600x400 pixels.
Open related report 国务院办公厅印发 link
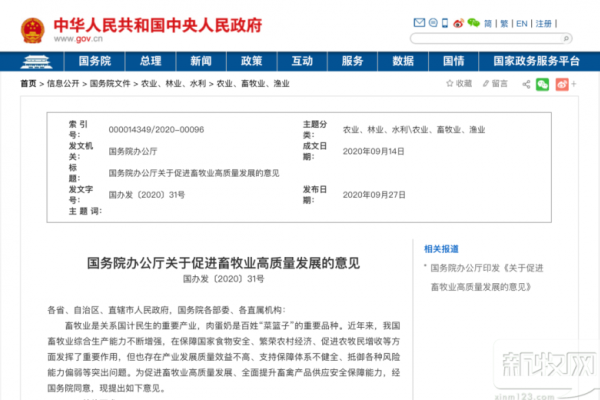pos(486,278)
